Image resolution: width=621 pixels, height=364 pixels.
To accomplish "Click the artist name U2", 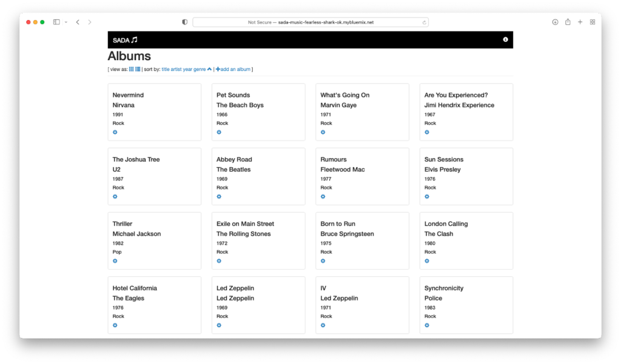I will point(116,170).
